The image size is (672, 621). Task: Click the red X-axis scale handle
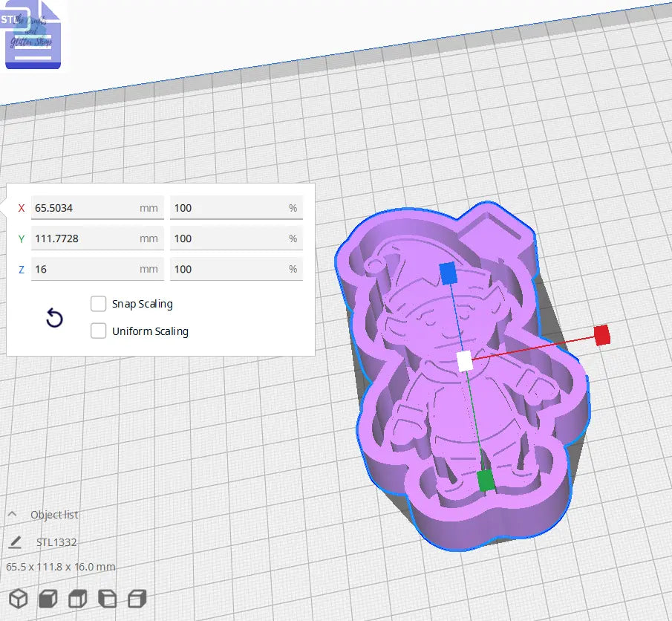[x=603, y=335]
